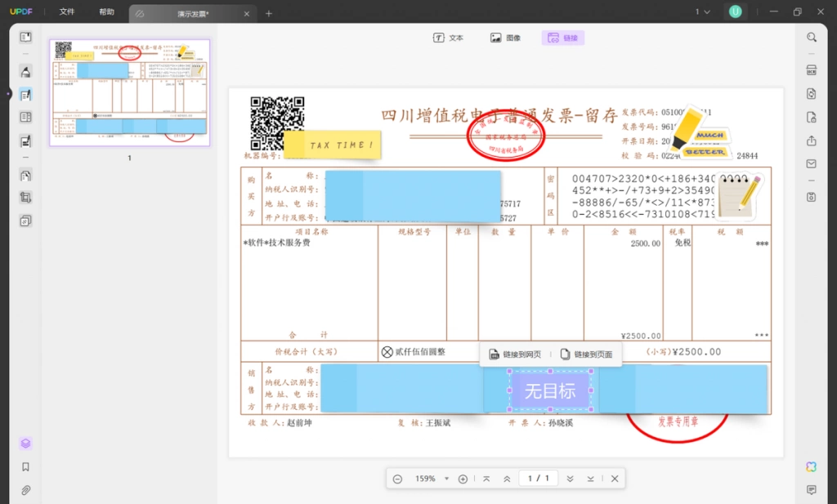This screenshot has width=837, height=504.
Task: Select the page 1 thumbnail
Action: tap(130, 93)
